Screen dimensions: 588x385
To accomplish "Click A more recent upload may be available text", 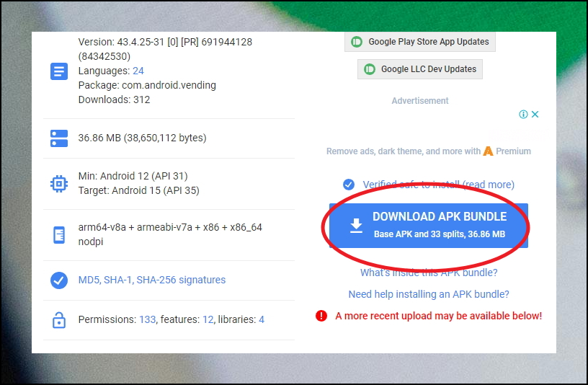I will (x=438, y=316).
